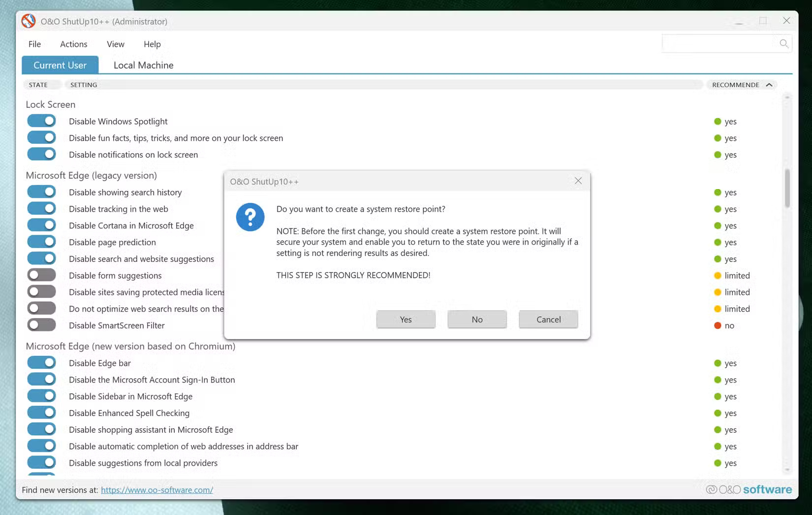Click inside the search field
The width and height of the screenshot is (812, 515).
(x=718, y=43)
